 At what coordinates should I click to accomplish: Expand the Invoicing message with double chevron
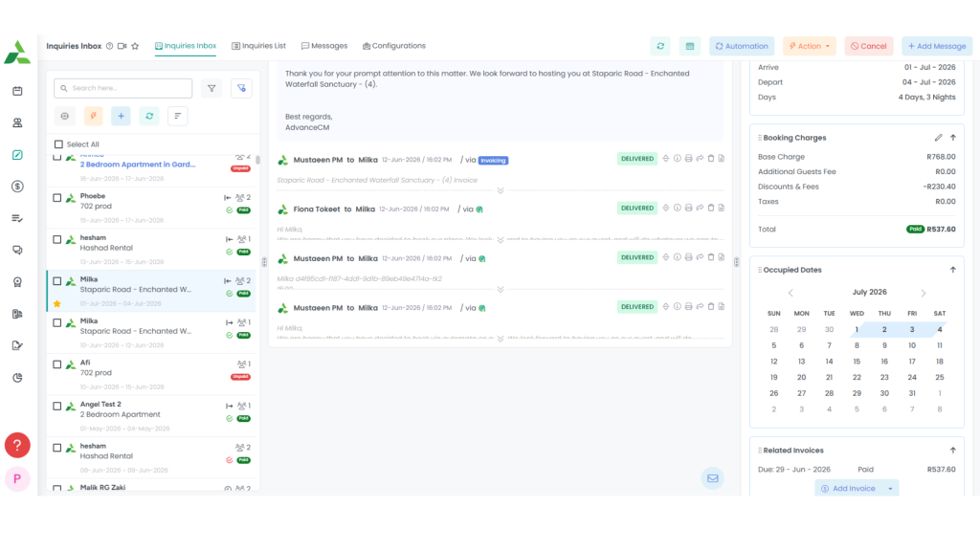click(501, 190)
